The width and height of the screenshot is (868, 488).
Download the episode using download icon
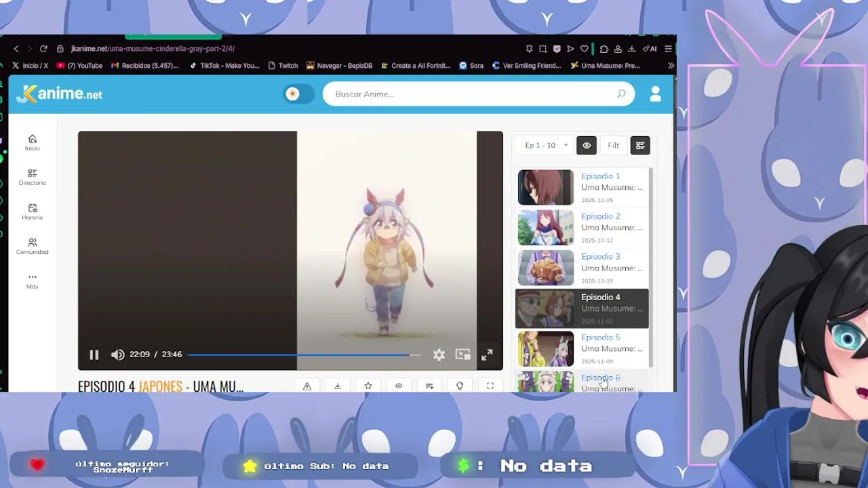338,386
